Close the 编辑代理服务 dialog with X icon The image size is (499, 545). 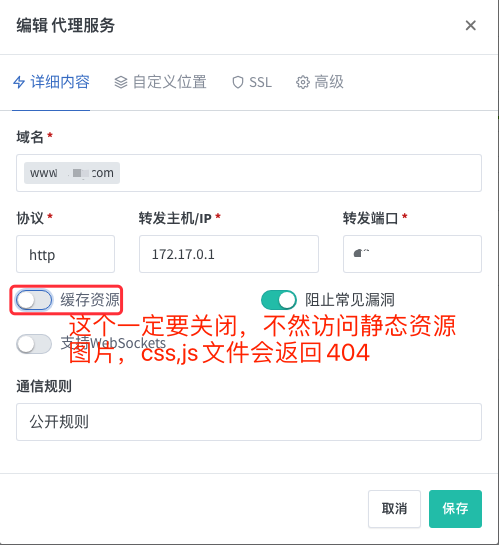[471, 25]
